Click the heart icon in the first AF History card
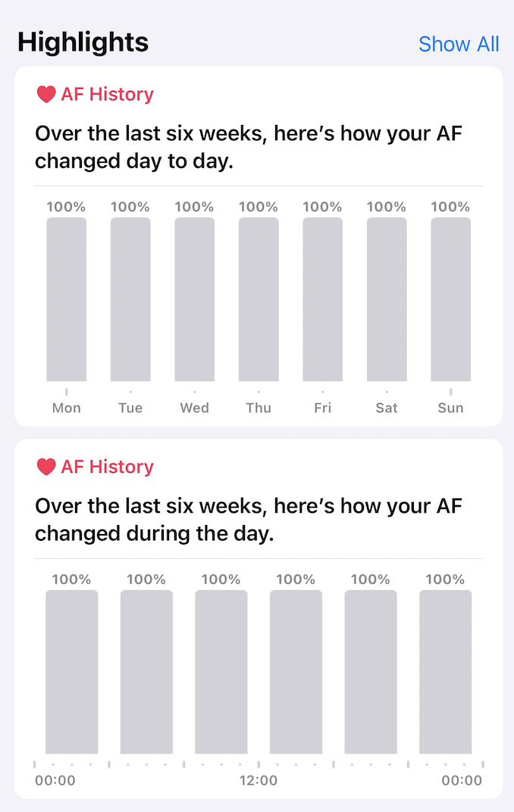 point(46,94)
